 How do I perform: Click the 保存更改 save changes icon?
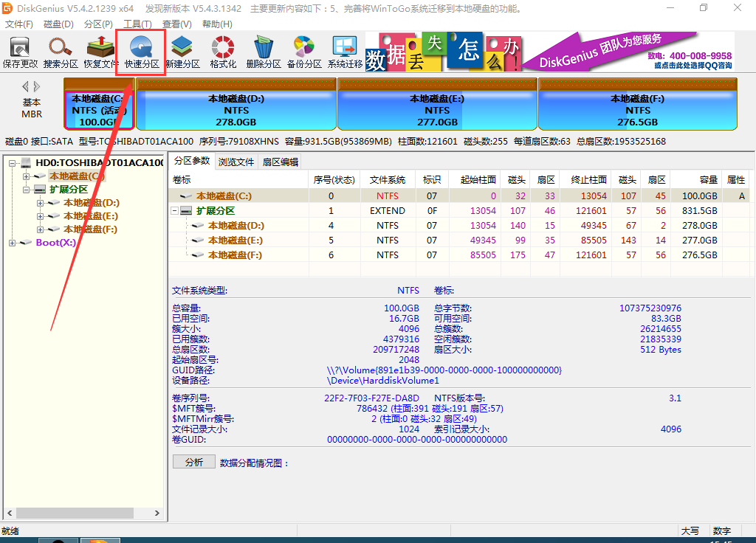(20, 52)
